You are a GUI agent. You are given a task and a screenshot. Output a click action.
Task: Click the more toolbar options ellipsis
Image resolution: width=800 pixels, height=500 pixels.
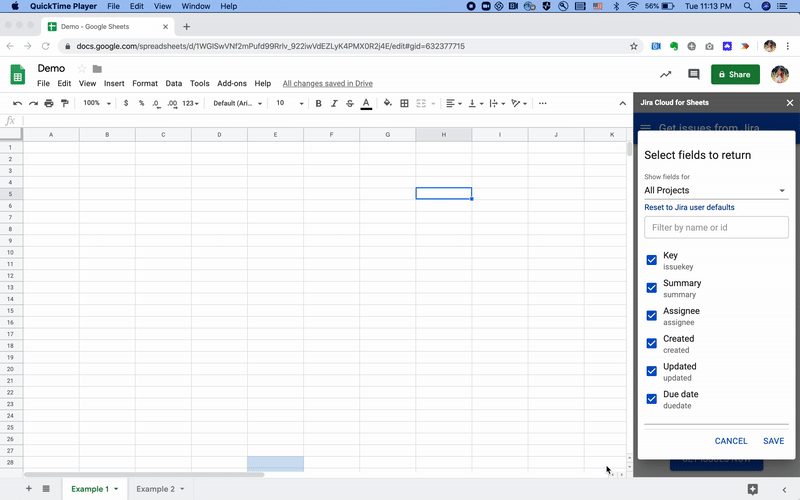[542, 104]
